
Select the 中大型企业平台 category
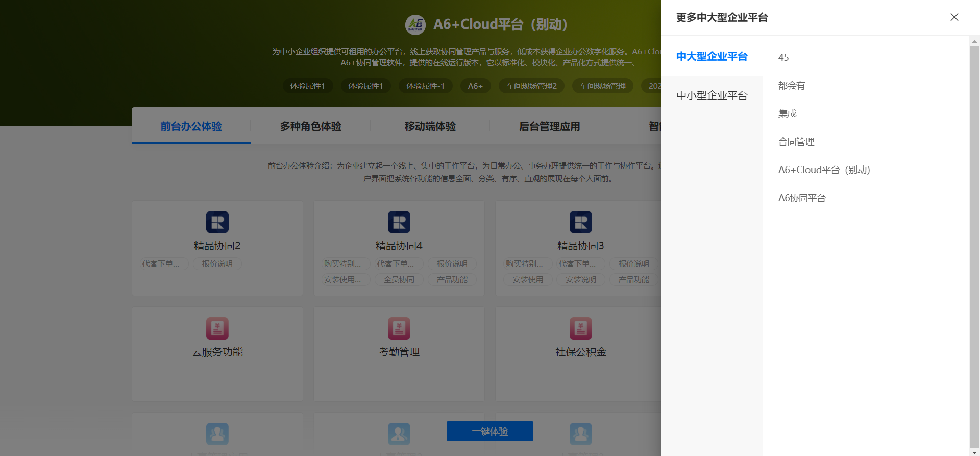point(712,56)
